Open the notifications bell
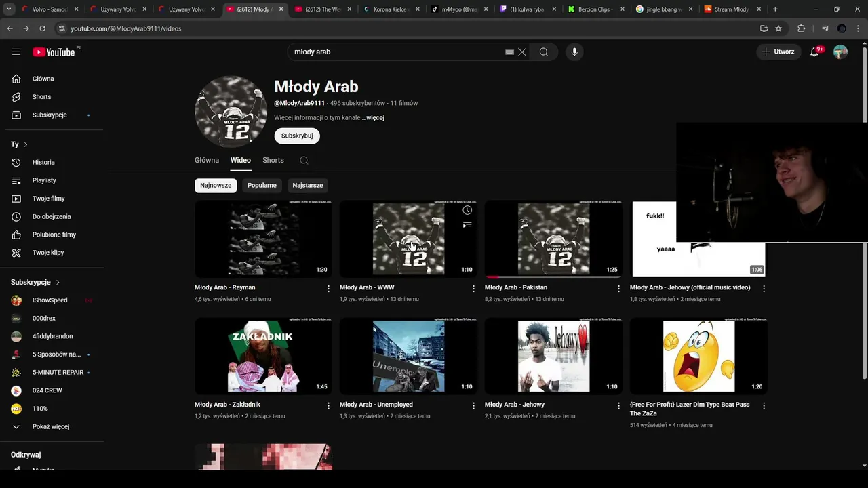 coord(815,52)
